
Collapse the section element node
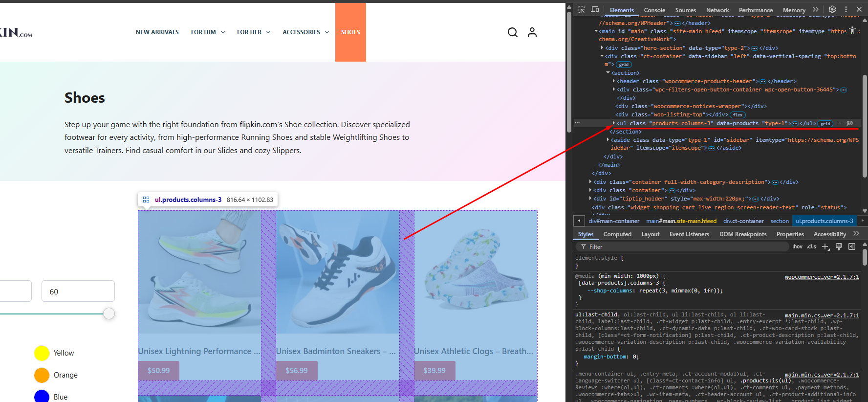click(x=608, y=73)
